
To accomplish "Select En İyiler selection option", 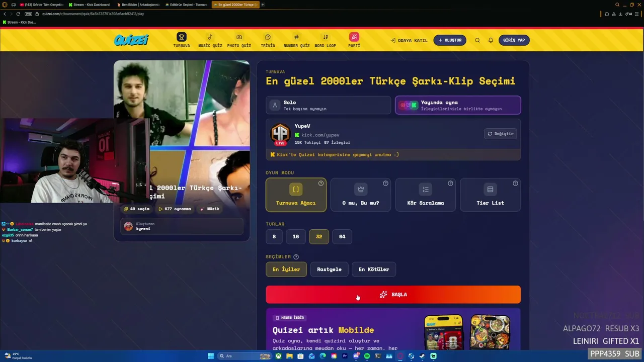I will pos(286,269).
